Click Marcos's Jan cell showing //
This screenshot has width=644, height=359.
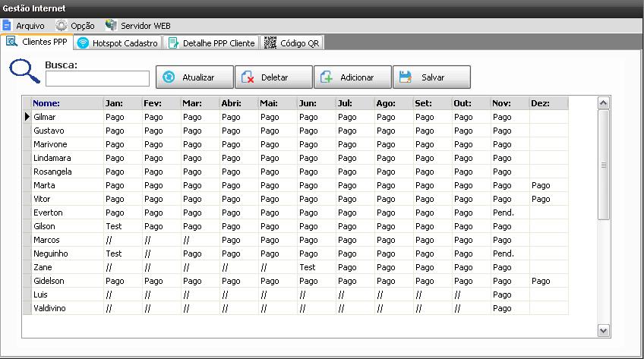coord(123,240)
